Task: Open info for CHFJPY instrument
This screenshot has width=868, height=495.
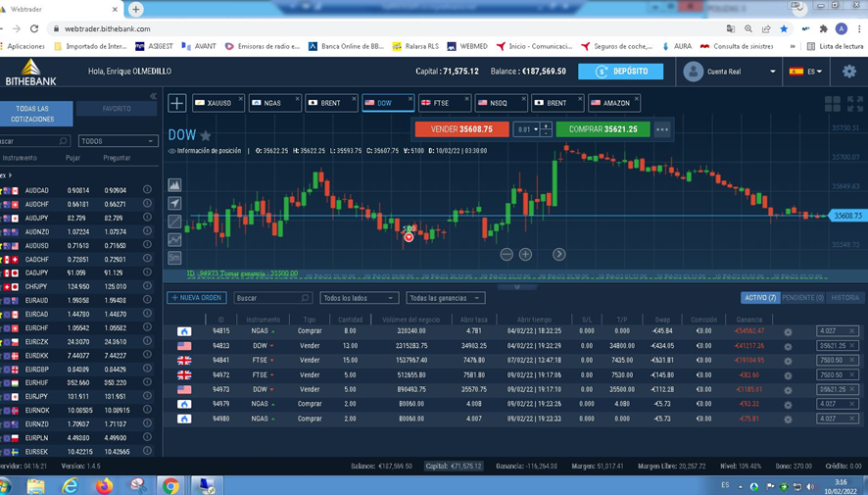Action: coord(147,285)
